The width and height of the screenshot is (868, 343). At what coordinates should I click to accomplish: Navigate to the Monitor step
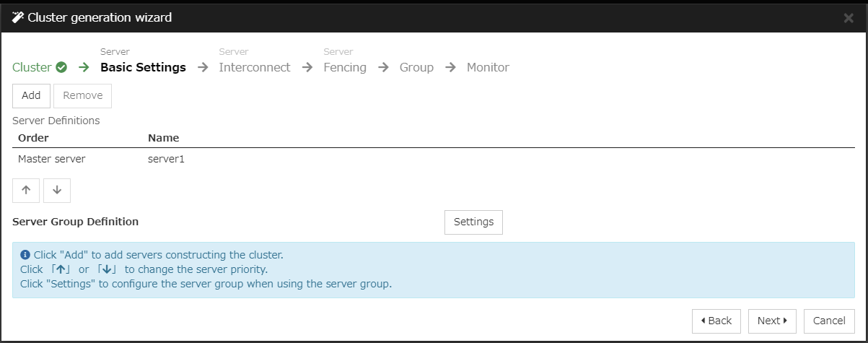click(x=488, y=67)
